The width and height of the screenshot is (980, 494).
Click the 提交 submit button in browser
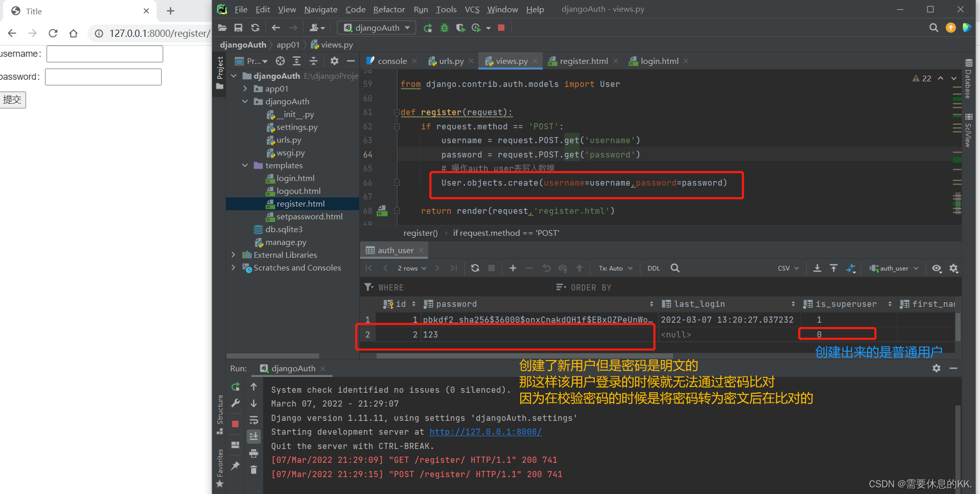13,100
